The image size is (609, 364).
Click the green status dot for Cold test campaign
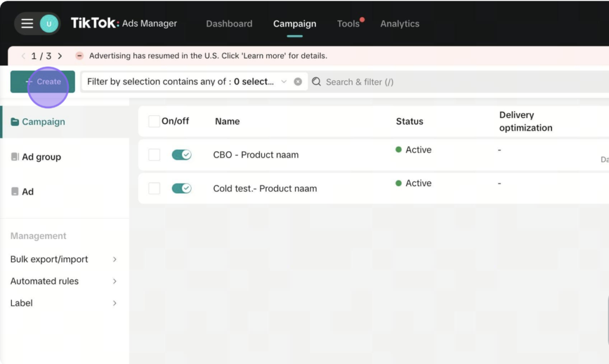pyautogui.click(x=398, y=183)
